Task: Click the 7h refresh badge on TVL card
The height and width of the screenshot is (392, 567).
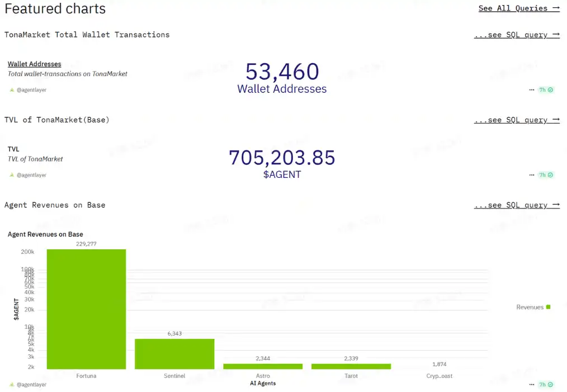Action: (x=546, y=175)
